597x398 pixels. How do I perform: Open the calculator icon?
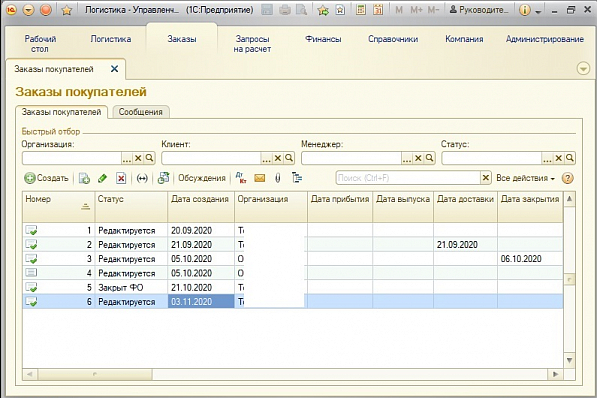pos(361,10)
